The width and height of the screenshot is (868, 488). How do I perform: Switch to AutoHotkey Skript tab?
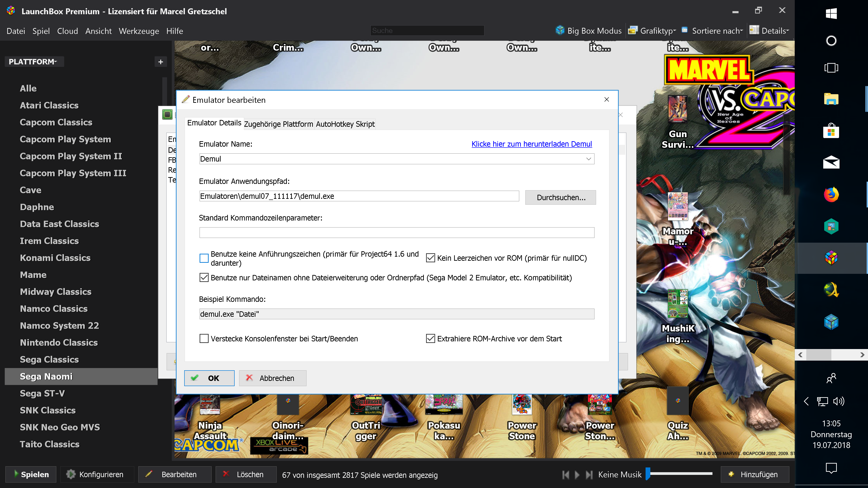345,124
